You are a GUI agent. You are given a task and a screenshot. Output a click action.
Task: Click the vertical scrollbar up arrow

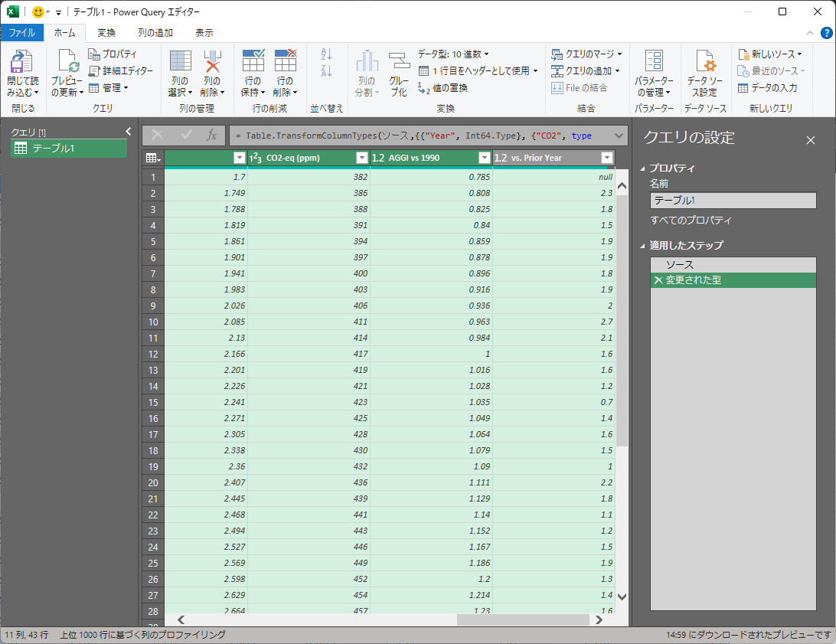(622, 186)
